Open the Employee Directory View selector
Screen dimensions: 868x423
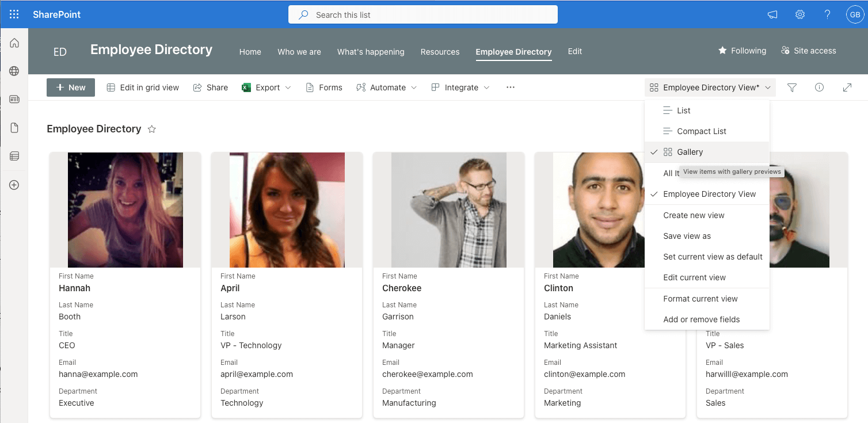click(x=709, y=87)
